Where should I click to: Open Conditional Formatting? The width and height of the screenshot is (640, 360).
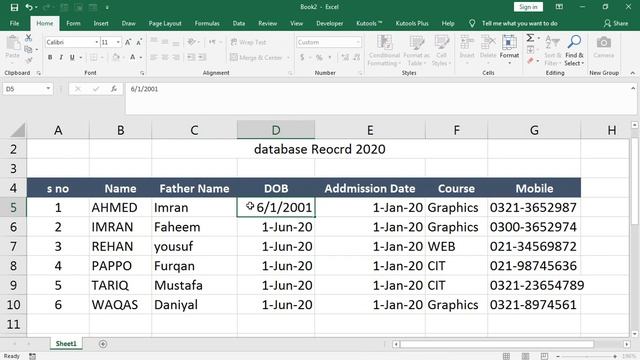click(x=384, y=50)
